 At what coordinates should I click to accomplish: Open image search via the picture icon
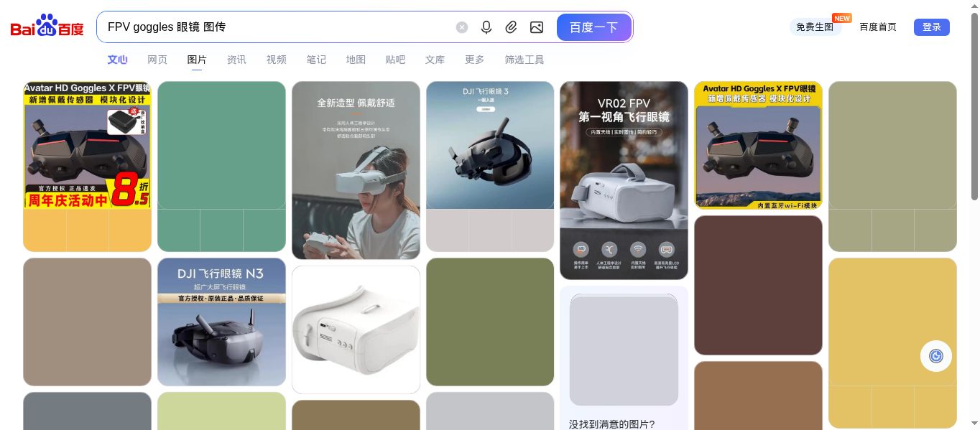pyautogui.click(x=537, y=27)
